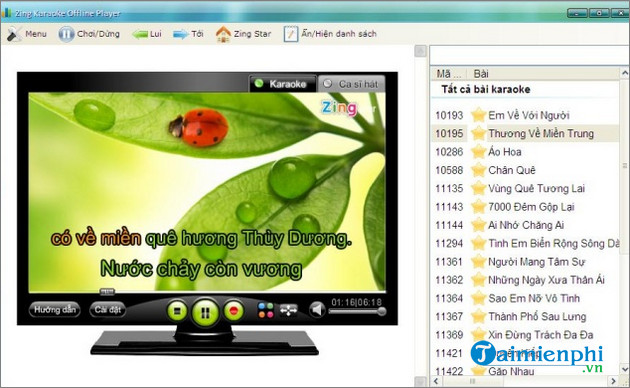Screen dimensions: 630x388
Task: Select song Thành Phố Sau Lưng
Action: (525, 317)
